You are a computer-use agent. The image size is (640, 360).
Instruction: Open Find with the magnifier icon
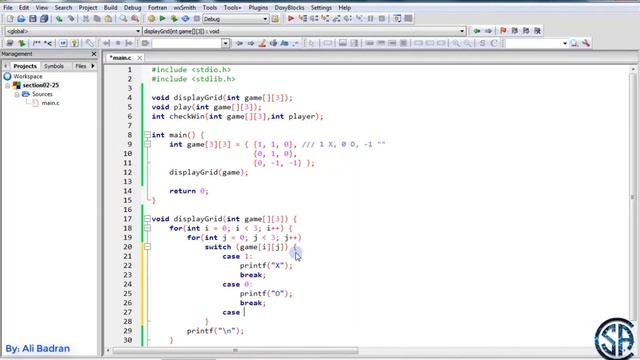pyautogui.click(x=123, y=19)
